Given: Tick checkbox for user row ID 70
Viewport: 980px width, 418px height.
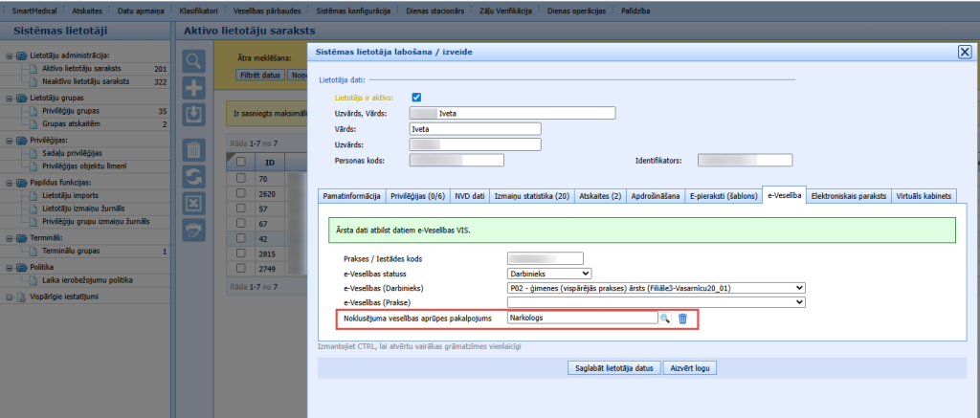Looking at the screenshot, I should (x=241, y=178).
